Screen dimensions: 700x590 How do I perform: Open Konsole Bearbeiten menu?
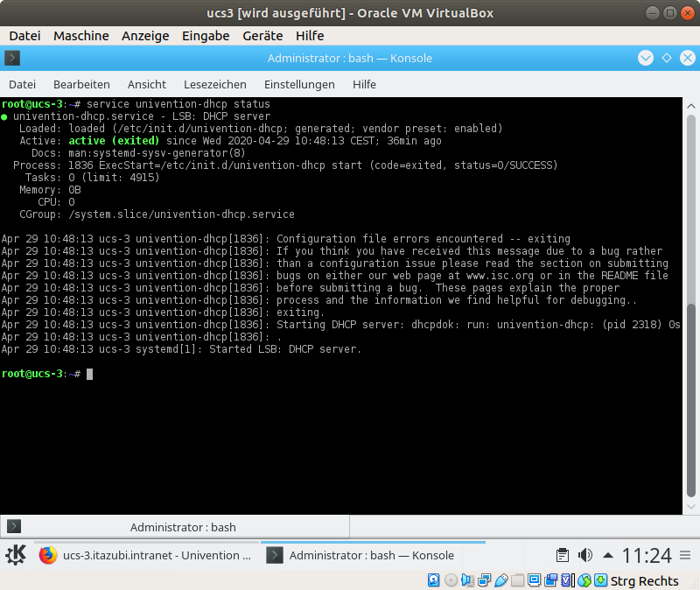click(x=81, y=84)
